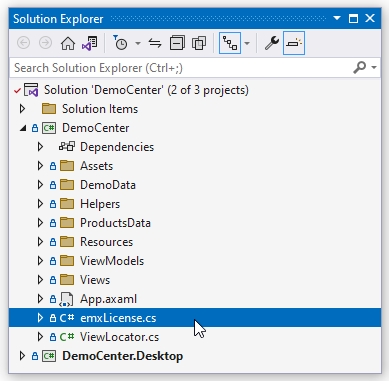Expand the ViewModels folder
The width and height of the screenshot is (389, 381).
(x=40, y=261)
